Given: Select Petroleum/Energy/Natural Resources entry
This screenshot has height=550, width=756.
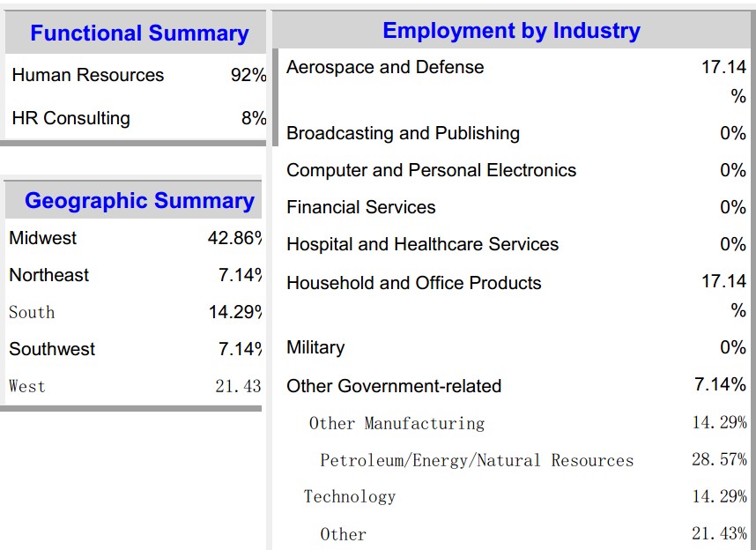Looking at the screenshot, I should 477,460.
